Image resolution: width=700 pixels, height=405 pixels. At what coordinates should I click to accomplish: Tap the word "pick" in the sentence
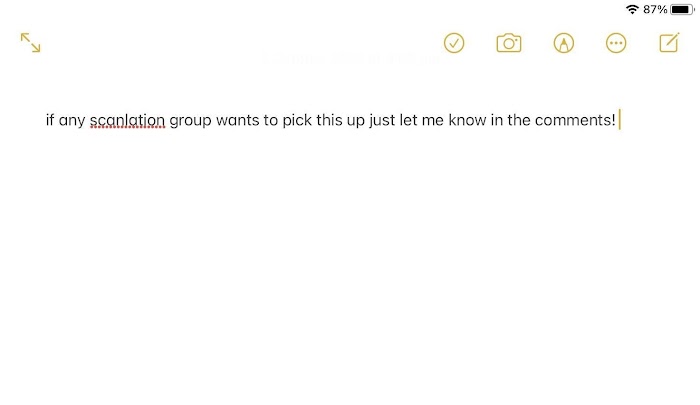point(302,121)
